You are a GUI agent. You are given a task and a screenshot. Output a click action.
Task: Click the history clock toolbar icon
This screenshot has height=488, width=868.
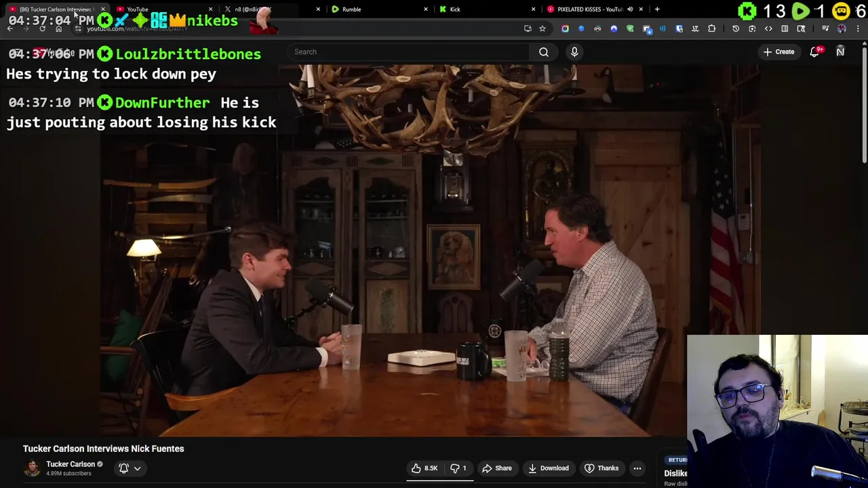click(736, 28)
